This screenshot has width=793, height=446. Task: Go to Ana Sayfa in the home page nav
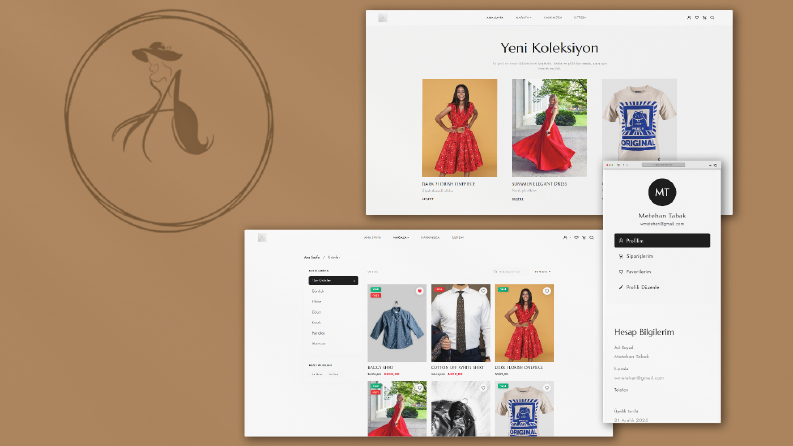point(495,18)
